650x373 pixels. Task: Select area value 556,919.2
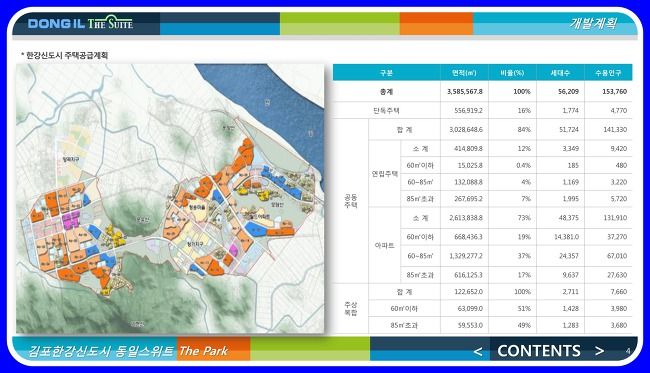click(x=468, y=111)
